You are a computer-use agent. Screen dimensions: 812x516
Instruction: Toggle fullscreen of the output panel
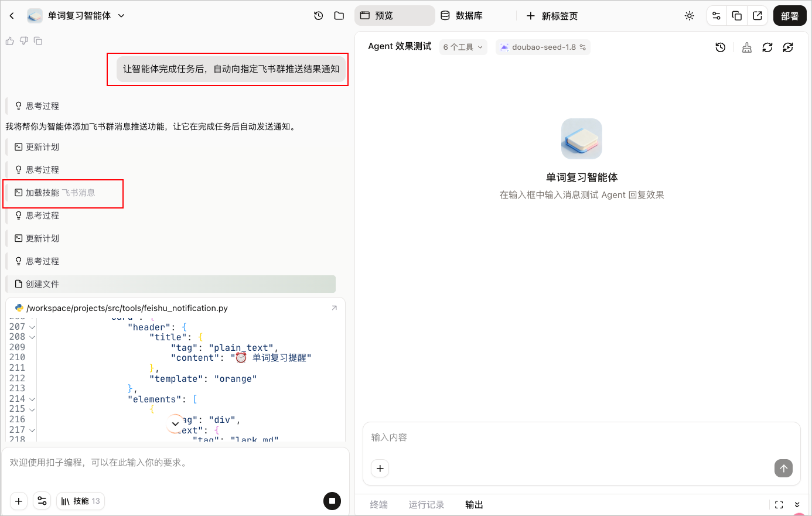tap(779, 504)
